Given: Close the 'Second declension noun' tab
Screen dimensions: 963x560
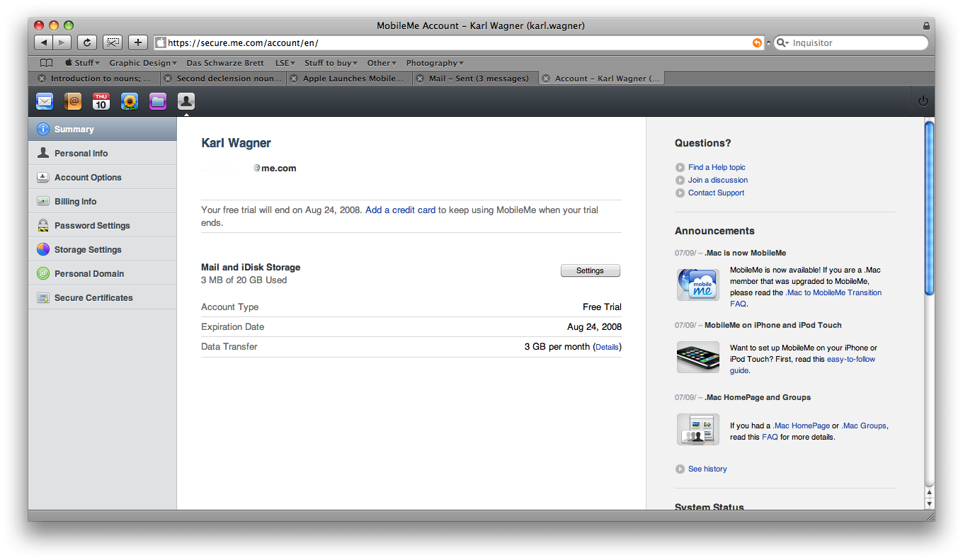Looking at the screenshot, I should coord(168,79).
